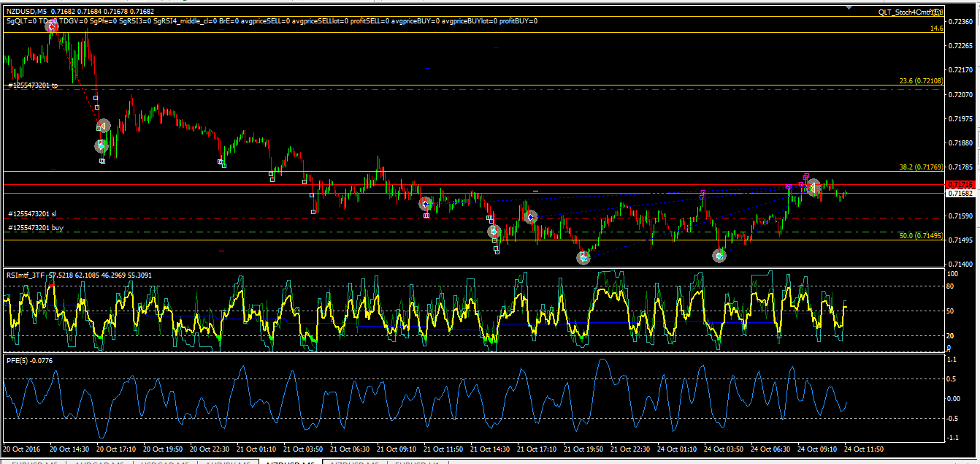
Task: Click the '#1255473201 tp' order label
Action: [x=33, y=85]
